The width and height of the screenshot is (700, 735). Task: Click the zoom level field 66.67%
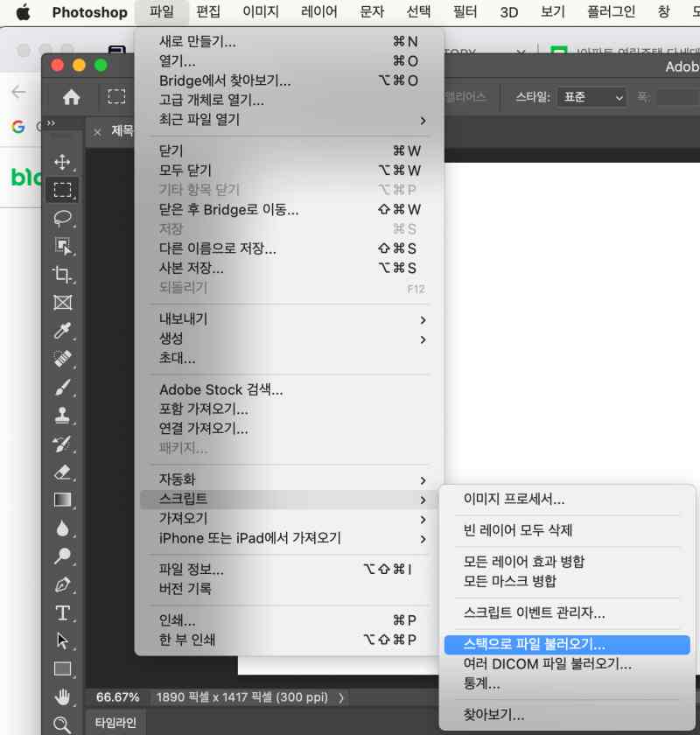coord(117,697)
